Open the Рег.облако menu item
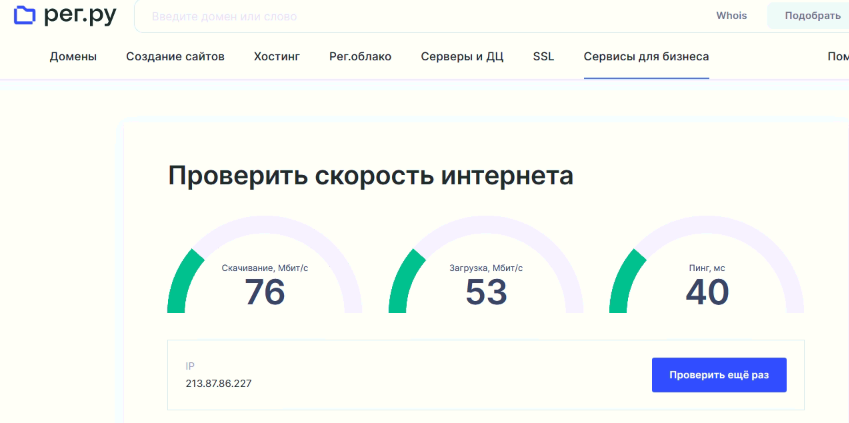The image size is (849, 423). pyautogui.click(x=360, y=56)
